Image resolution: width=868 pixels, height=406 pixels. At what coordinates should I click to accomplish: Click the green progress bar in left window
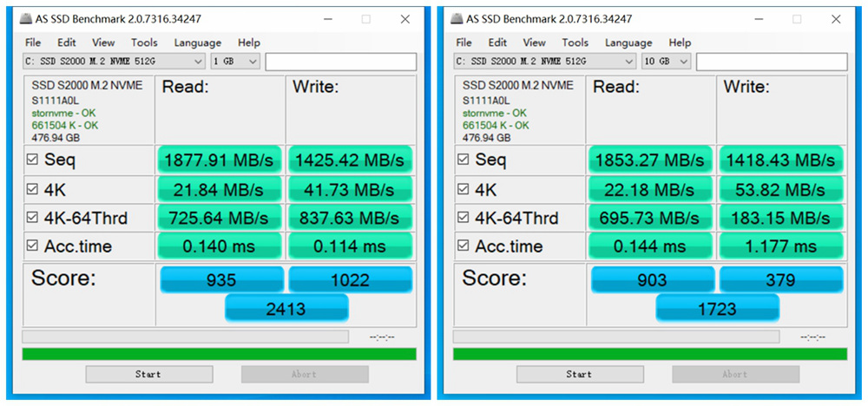[220, 354]
